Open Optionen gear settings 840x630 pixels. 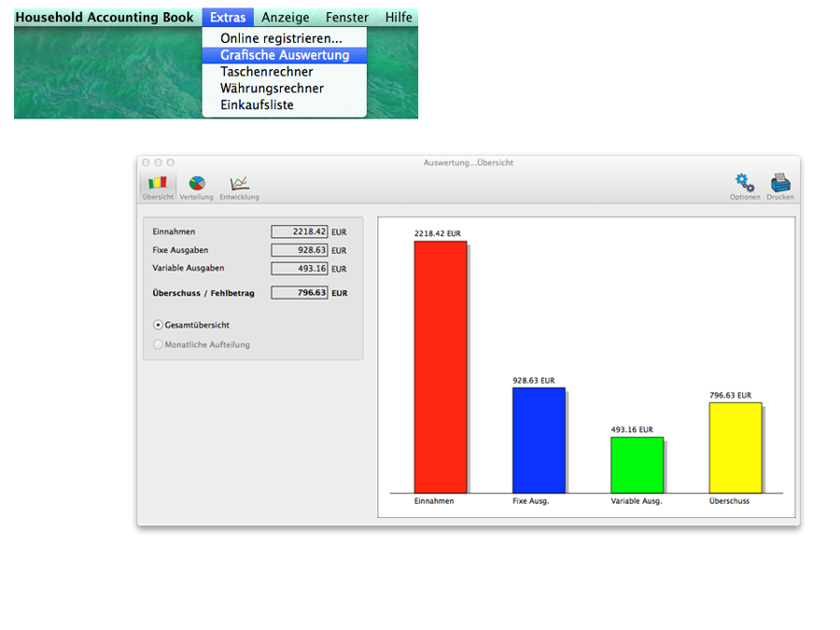pyautogui.click(x=744, y=186)
